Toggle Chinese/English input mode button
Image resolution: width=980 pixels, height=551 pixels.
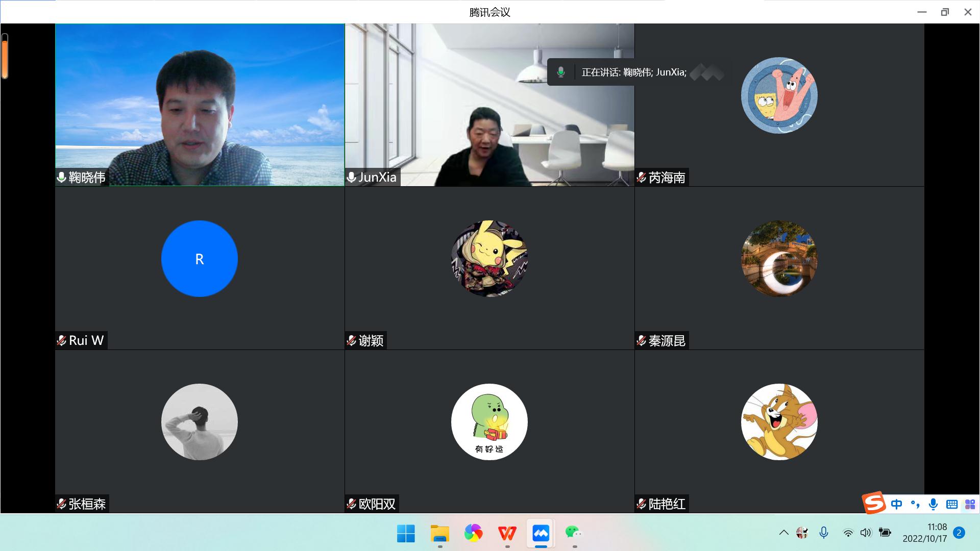(x=896, y=505)
